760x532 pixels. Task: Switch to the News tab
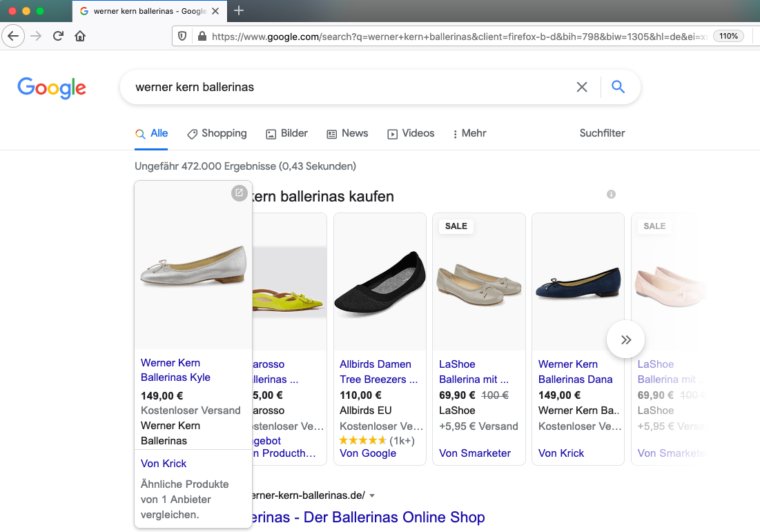[x=347, y=133]
